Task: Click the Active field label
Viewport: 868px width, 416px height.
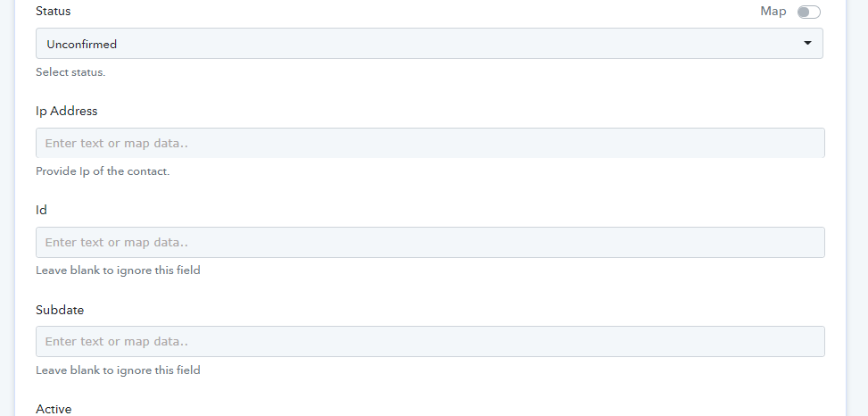Action: click(54, 409)
